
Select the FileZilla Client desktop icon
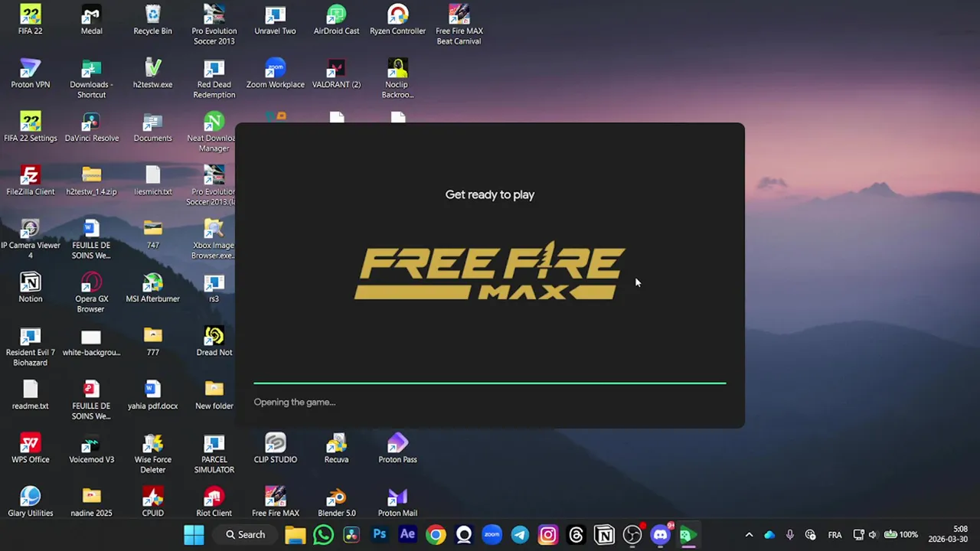pyautogui.click(x=31, y=181)
